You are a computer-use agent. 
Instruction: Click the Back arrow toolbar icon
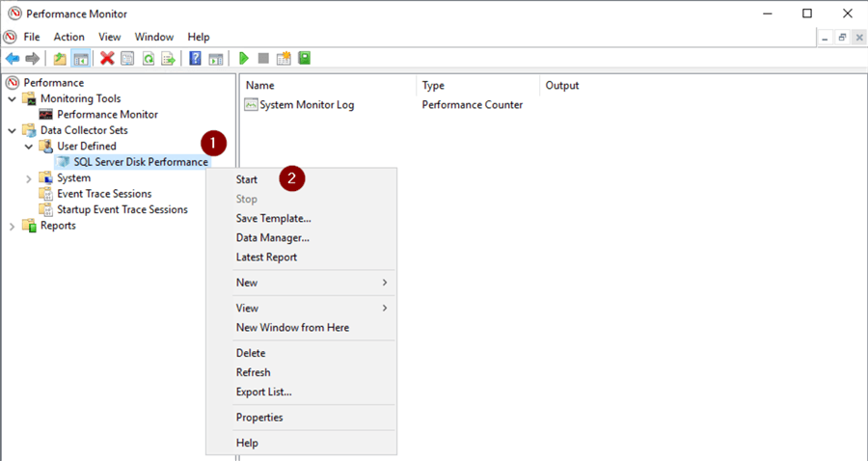(x=13, y=58)
